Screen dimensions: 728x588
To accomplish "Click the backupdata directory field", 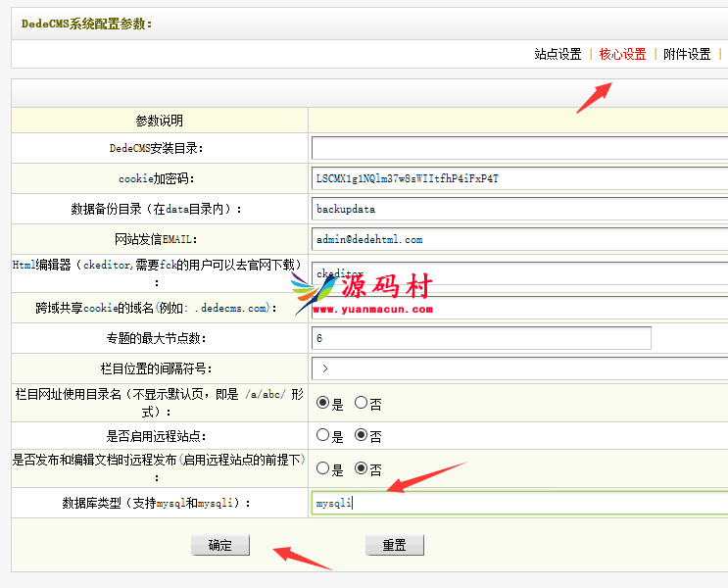I will tap(519, 209).
